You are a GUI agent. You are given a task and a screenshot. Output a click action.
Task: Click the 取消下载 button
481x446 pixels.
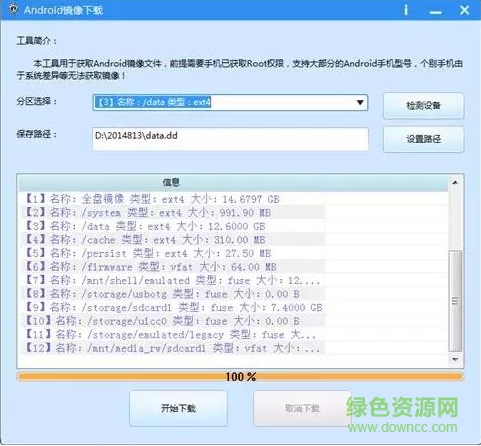(302, 408)
